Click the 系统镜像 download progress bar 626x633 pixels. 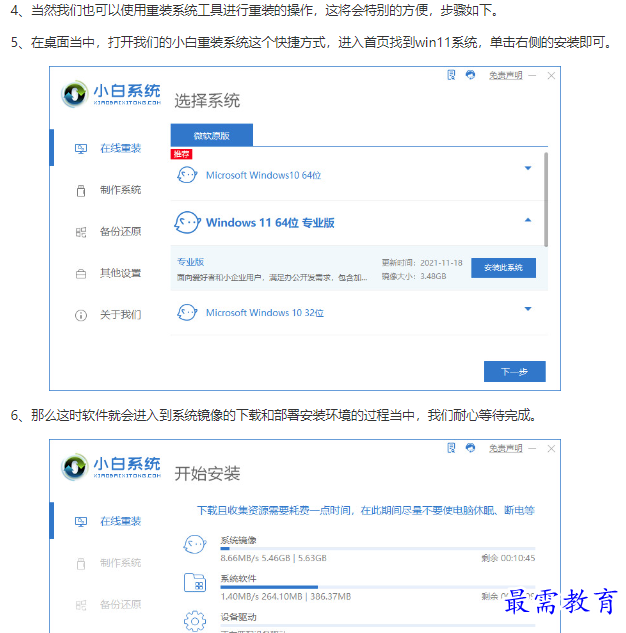coord(378,549)
